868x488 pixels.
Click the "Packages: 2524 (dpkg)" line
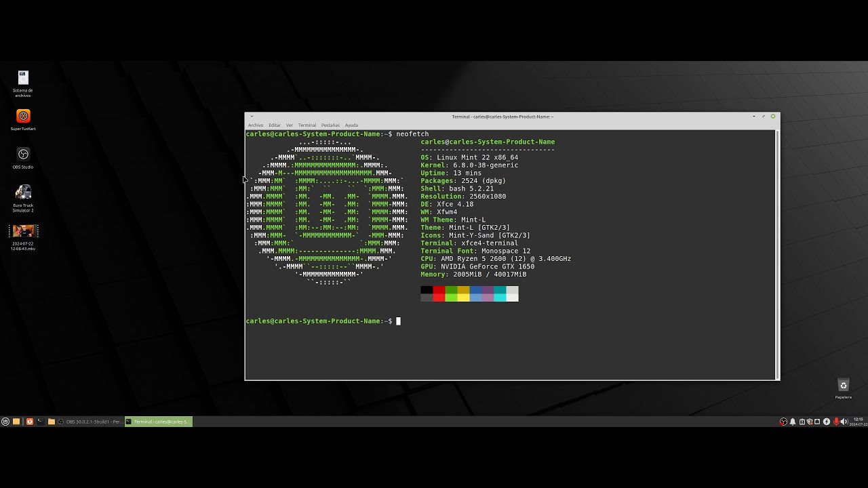pyautogui.click(x=463, y=181)
